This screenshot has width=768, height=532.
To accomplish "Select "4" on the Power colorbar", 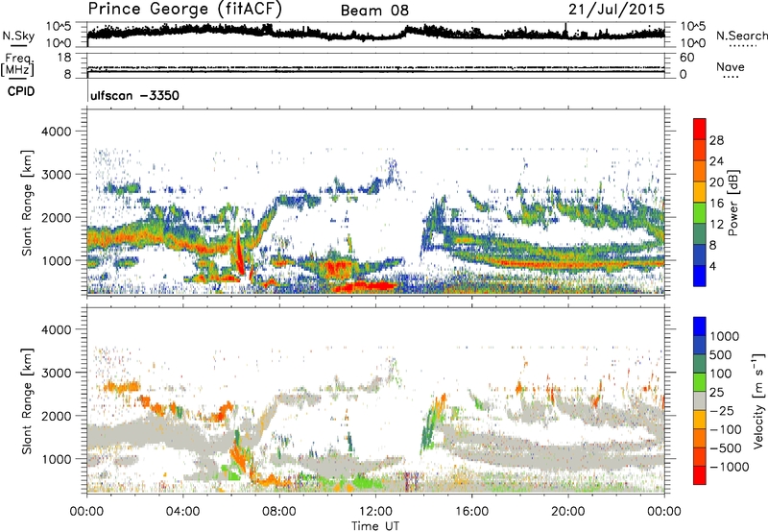I will point(712,266).
